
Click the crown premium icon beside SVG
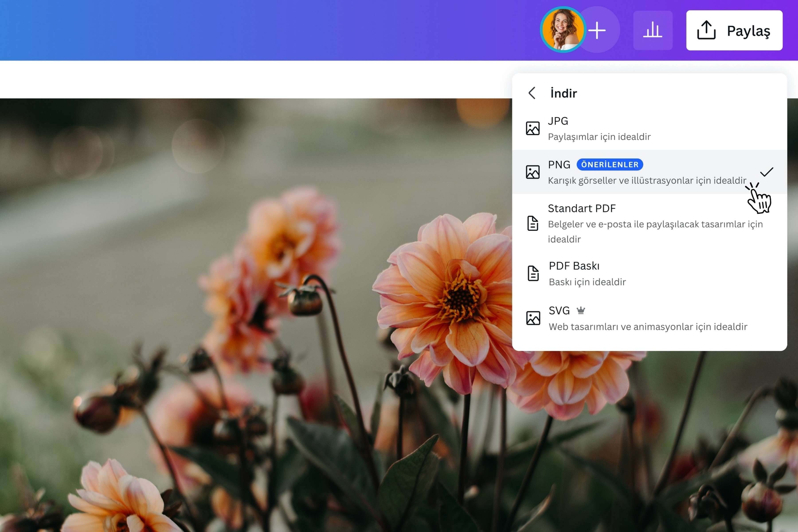click(581, 310)
